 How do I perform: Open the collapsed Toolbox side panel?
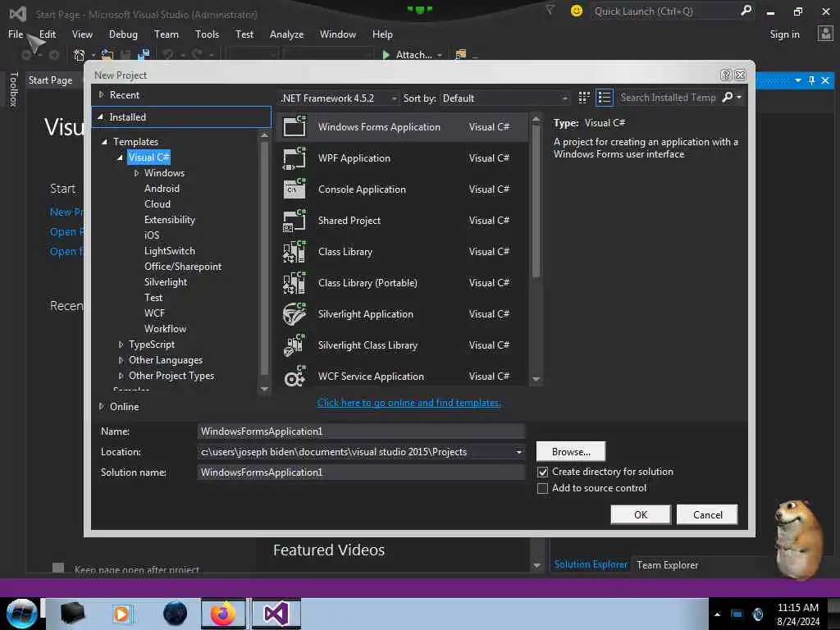click(14, 89)
